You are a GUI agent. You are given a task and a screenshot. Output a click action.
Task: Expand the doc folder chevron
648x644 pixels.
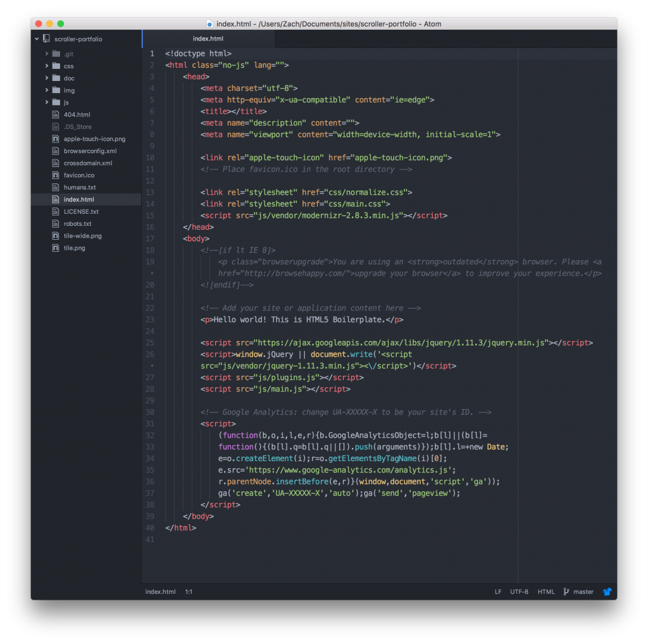[47, 78]
